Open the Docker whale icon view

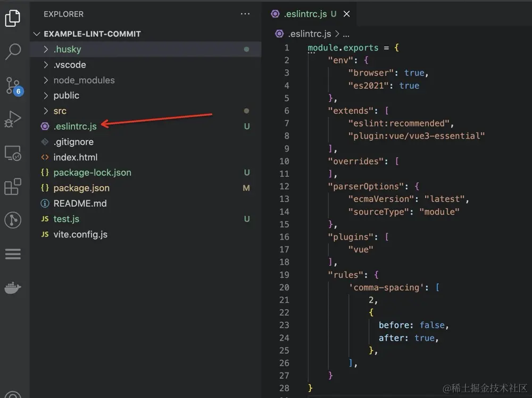click(13, 288)
